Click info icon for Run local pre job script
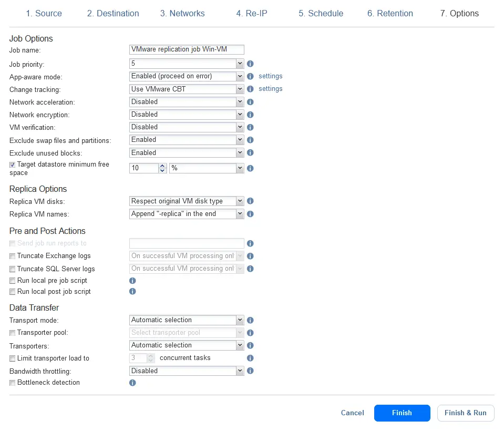Image resolution: width=504 pixels, height=431 pixels. 132,281
